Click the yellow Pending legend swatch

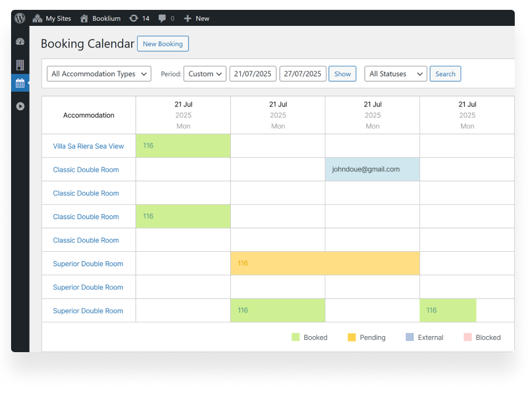(352, 337)
